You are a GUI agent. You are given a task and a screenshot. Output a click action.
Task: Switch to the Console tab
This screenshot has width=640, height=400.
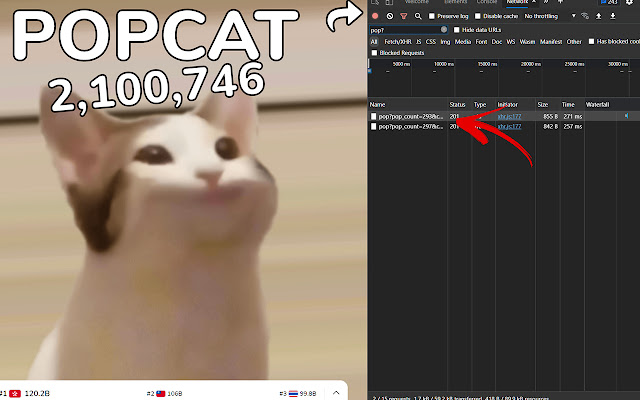pos(487,2)
